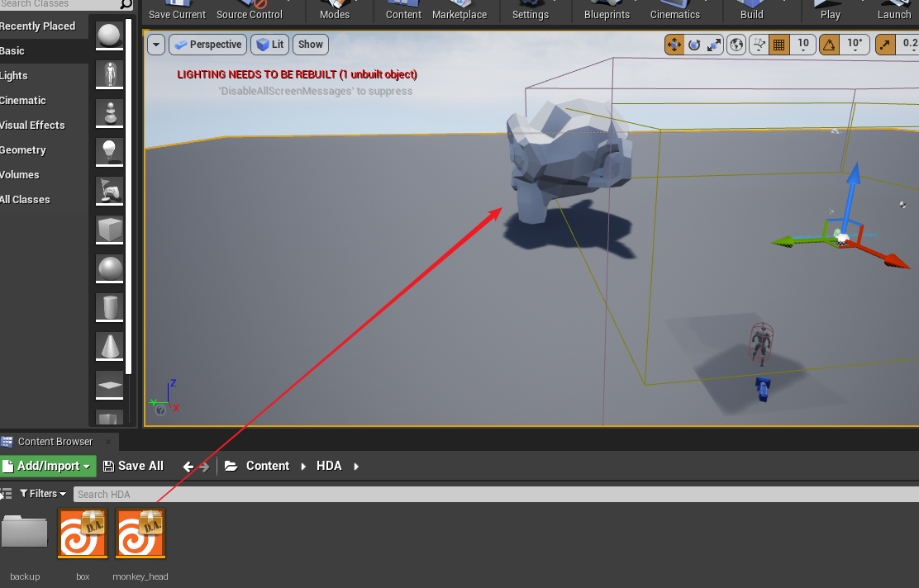Select the Geometry placement category
The width and height of the screenshot is (919, 588).
coord(44,150)
